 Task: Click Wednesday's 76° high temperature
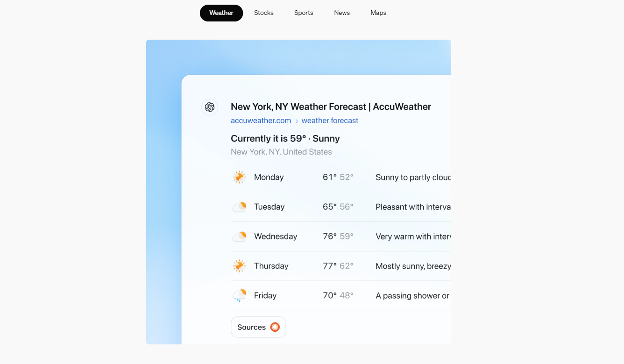(x=330, y=237)
